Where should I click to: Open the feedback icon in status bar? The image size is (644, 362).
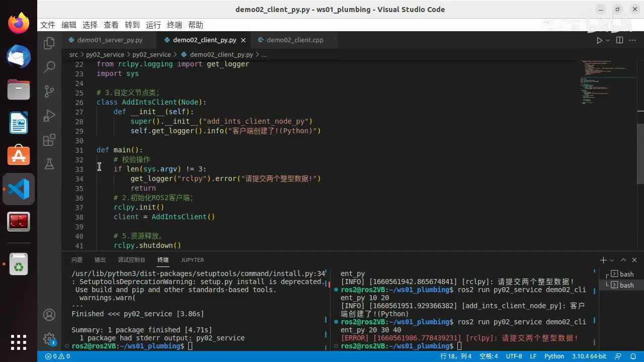(x=619, y=356)
